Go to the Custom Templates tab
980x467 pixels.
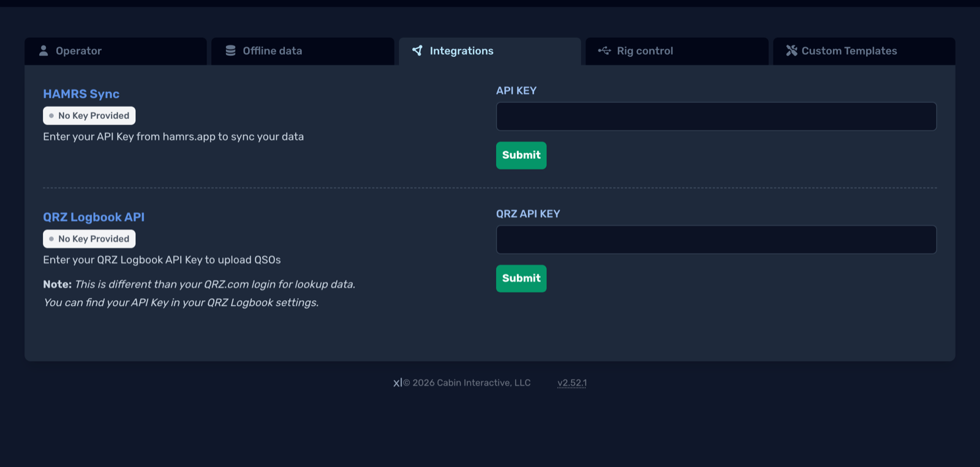tap(864, 51)
